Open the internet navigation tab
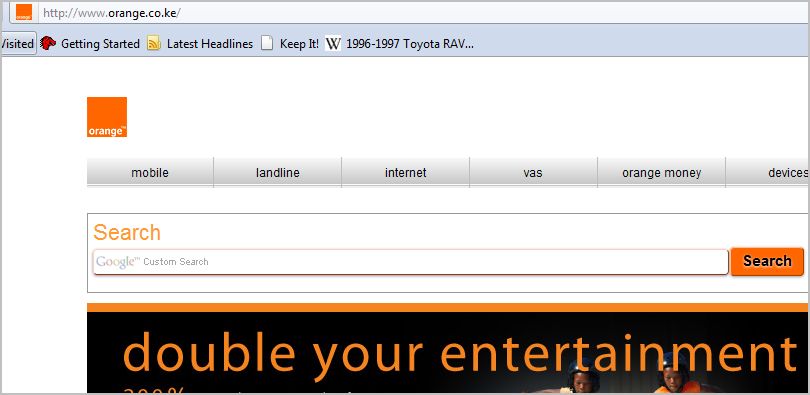 tap(406, 172)
